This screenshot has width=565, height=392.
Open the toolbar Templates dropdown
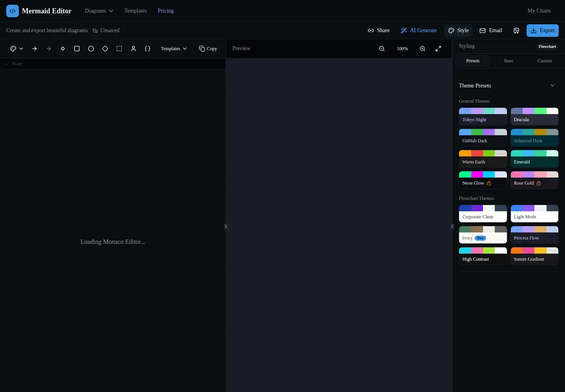coord(174,49)
